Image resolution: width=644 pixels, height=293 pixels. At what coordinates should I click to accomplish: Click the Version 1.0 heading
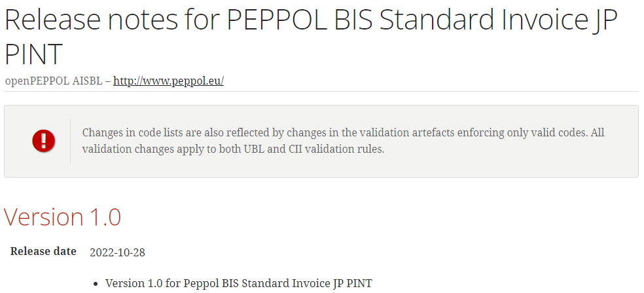(62, 217)
